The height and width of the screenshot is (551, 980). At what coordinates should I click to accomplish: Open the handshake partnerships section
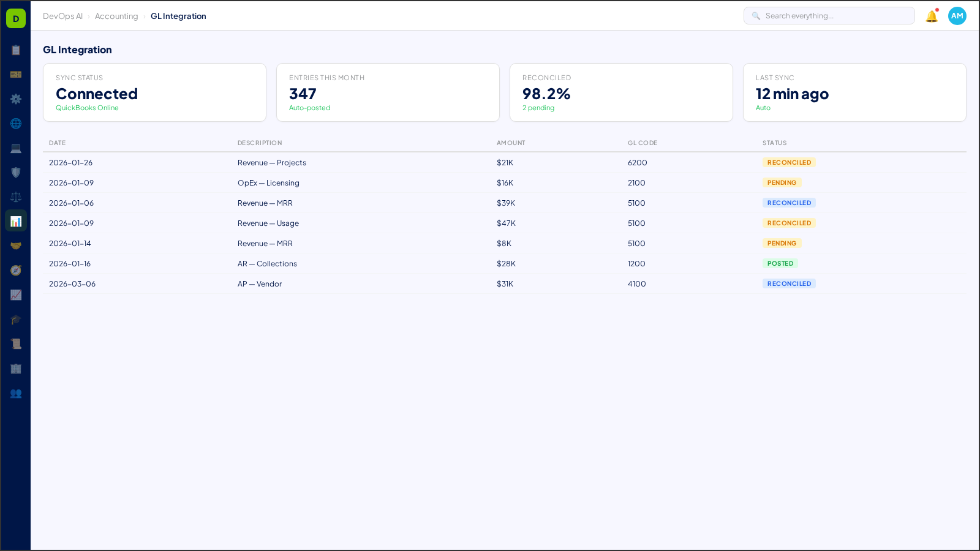pos(16,246)
